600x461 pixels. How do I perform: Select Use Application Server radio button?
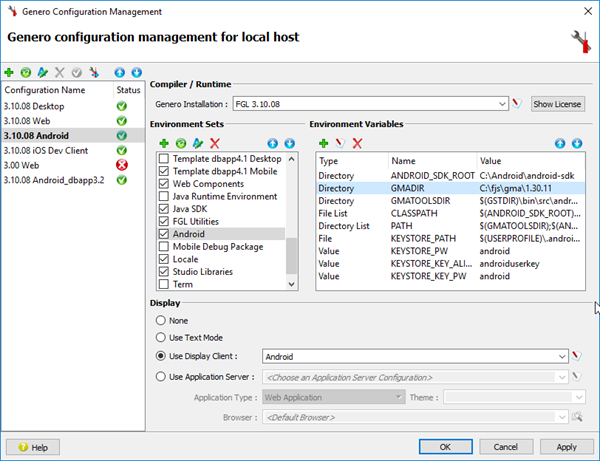point(161,377)
